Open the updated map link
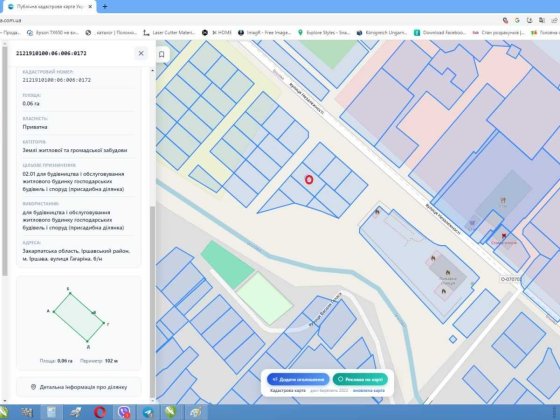 click(x=369, y=390)
